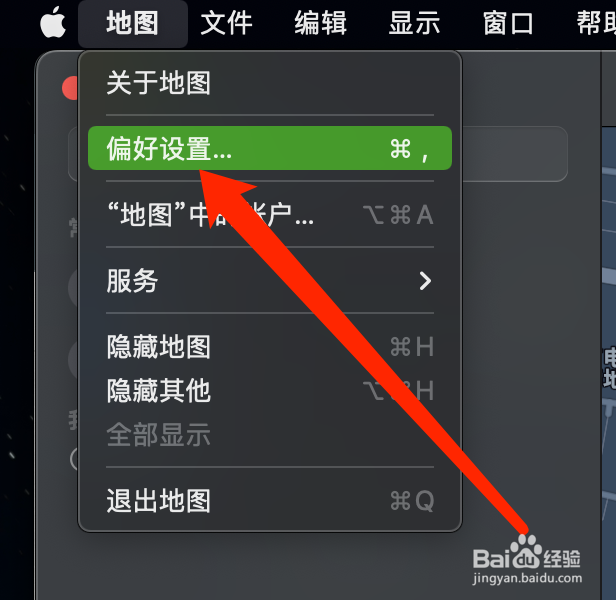Expand the 服务 submenu chevron
616x600 pixels.
coord(425,281)
